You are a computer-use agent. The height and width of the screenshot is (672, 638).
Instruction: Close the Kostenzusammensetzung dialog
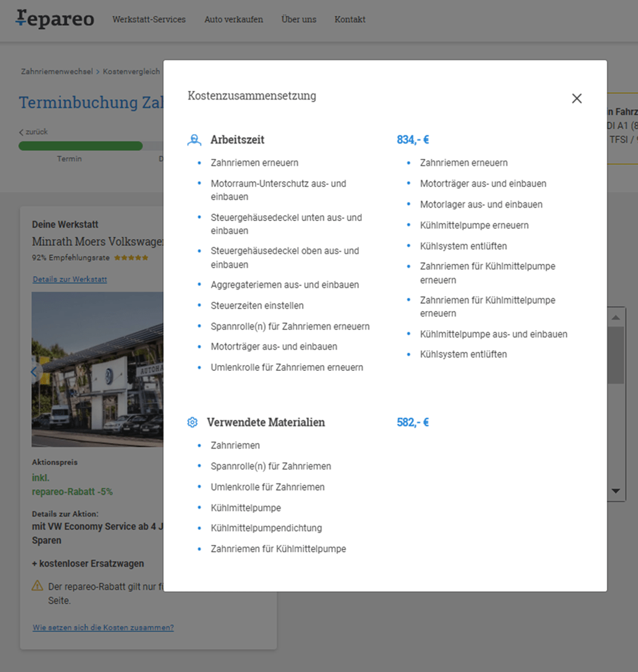click(x=577, y=99)
